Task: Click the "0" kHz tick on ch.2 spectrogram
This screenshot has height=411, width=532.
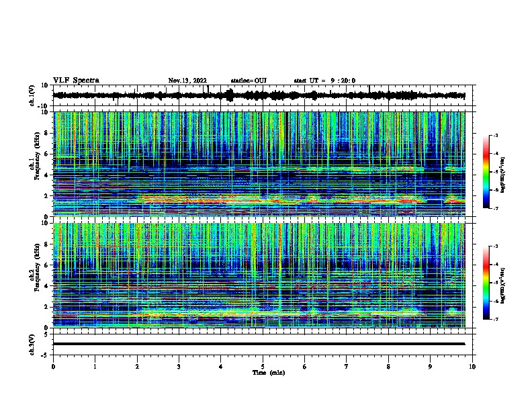Action: tap(46, 328)
